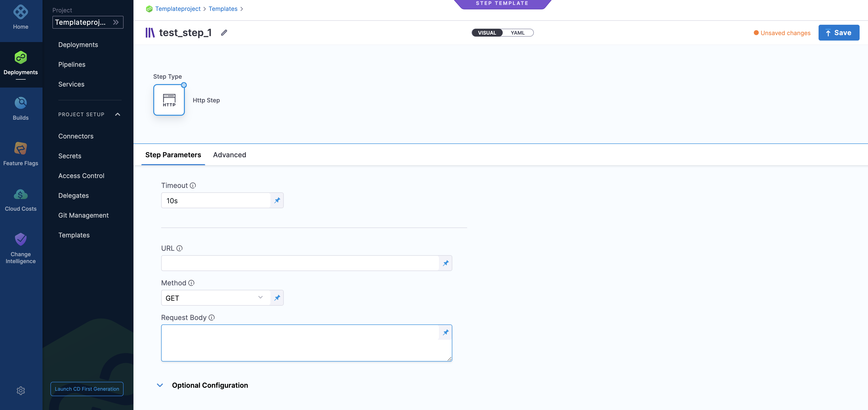This screenshot has height=410, width=868.
Task: Go to Services in side menu
Action: pyautogui.click(x=71, y=84)
